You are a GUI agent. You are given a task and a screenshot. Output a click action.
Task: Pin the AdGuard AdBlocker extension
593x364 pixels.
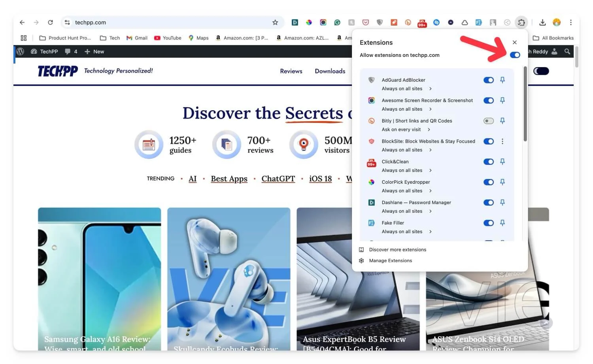pyautogui.click(x=502, y=80)
